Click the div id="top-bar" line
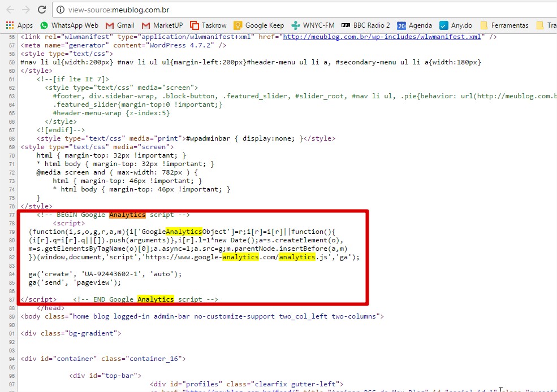The height and width of the screenshot is (392, 557). pyautogui.click(x=105, y=376)
